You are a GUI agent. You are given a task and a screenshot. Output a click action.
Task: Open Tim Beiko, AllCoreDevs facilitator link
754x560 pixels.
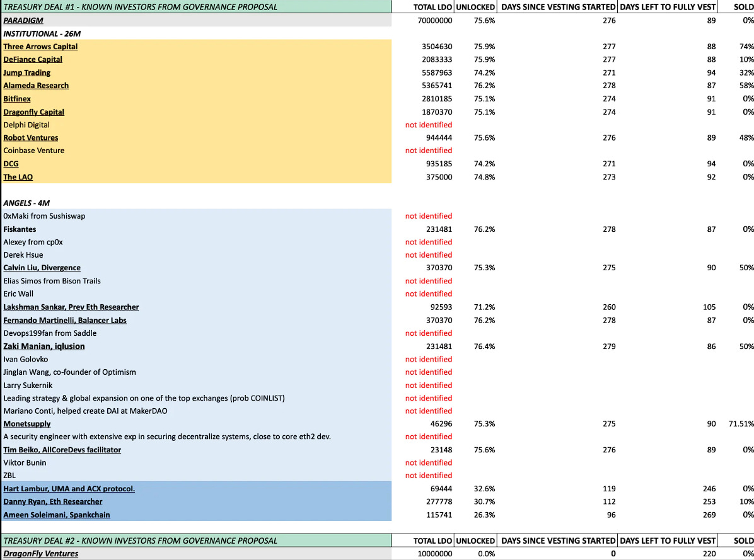[62, 450]
